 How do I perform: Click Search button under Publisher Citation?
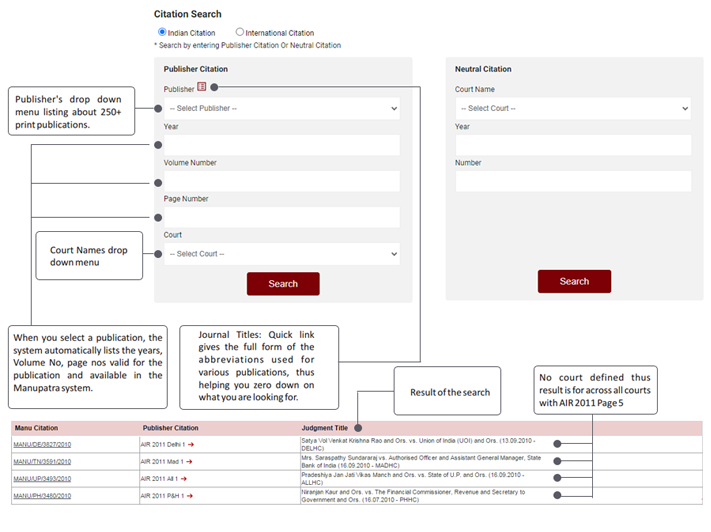click(283, 284)
